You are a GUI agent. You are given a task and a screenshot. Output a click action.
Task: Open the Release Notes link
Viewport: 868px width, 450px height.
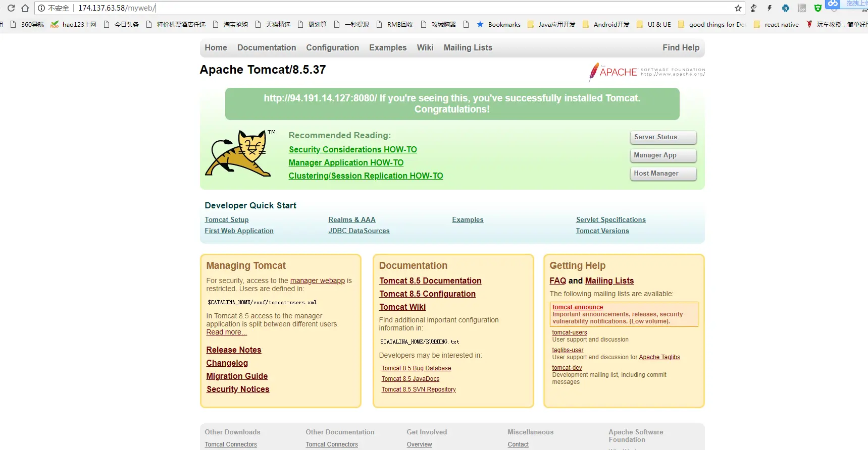pyautogui.click(x=234, y=350)
